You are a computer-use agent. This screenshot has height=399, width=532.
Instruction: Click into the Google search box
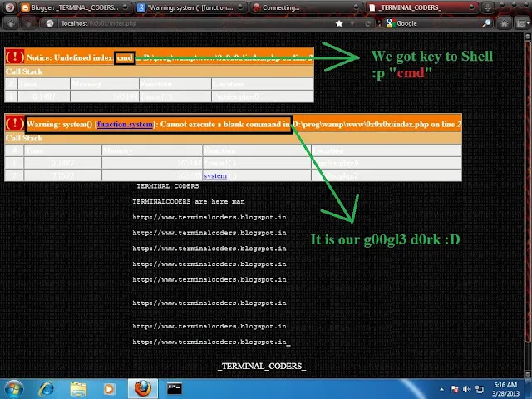438,23
